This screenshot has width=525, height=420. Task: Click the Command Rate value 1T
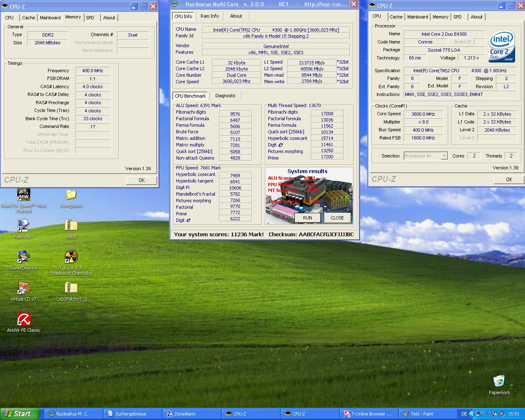(x=93, y=127)
